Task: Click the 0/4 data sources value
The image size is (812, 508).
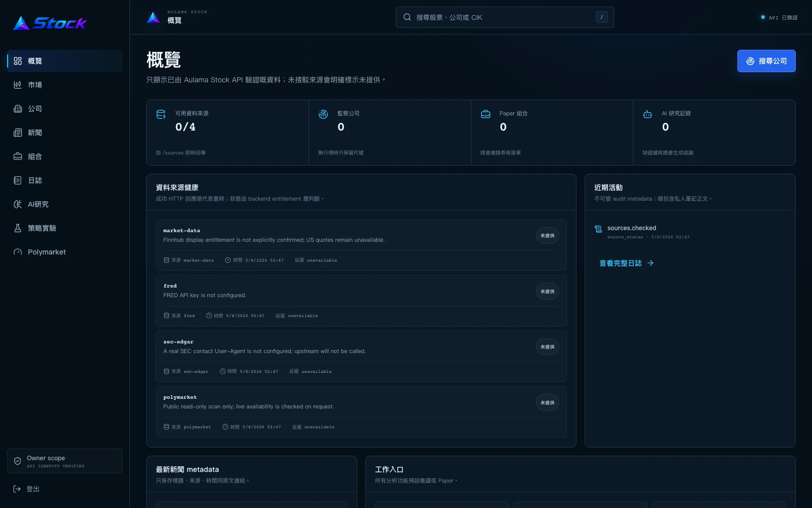Action: tap(185, 127)
